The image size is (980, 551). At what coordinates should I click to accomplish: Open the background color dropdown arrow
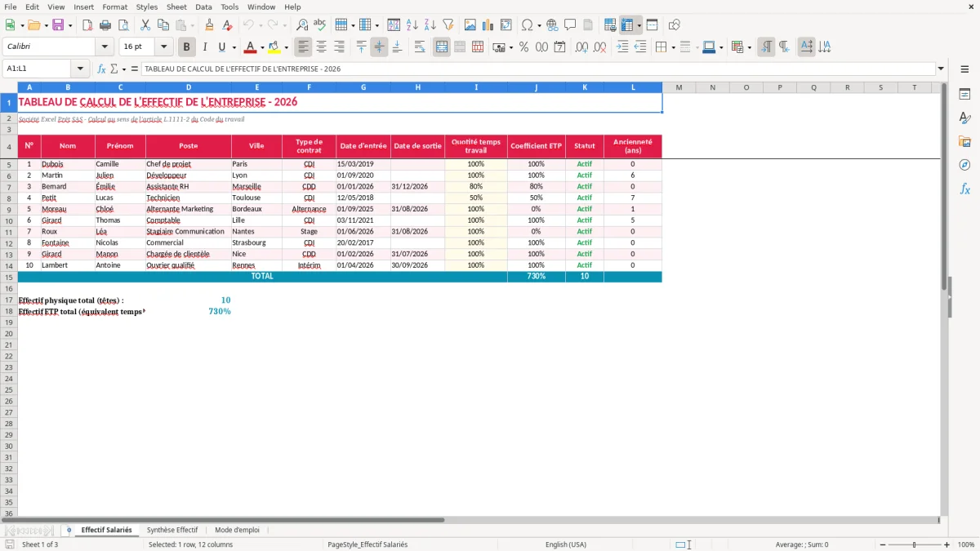click(286, 47)
